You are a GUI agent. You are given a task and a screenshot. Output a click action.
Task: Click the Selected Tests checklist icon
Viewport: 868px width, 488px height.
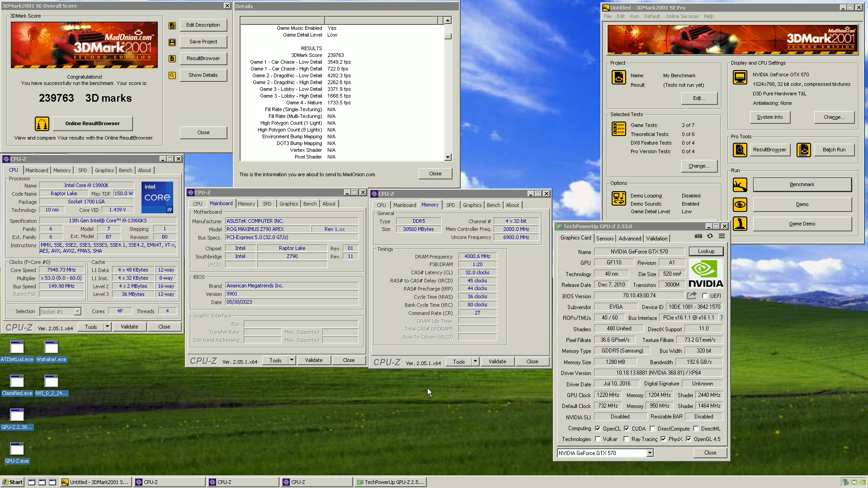(619, 129)
